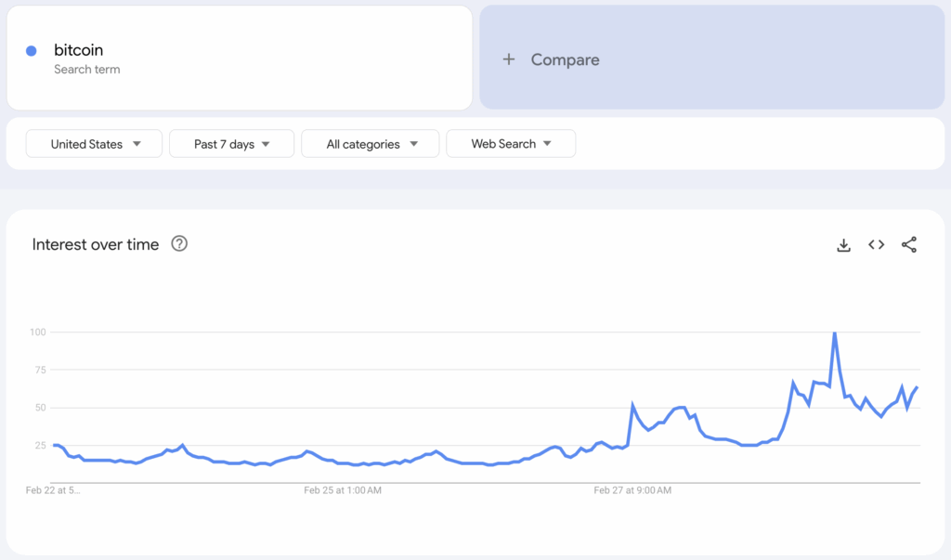Open the United States region dropdown
Image resolution: width=951 pixels, height=560 pixels.
93,144
